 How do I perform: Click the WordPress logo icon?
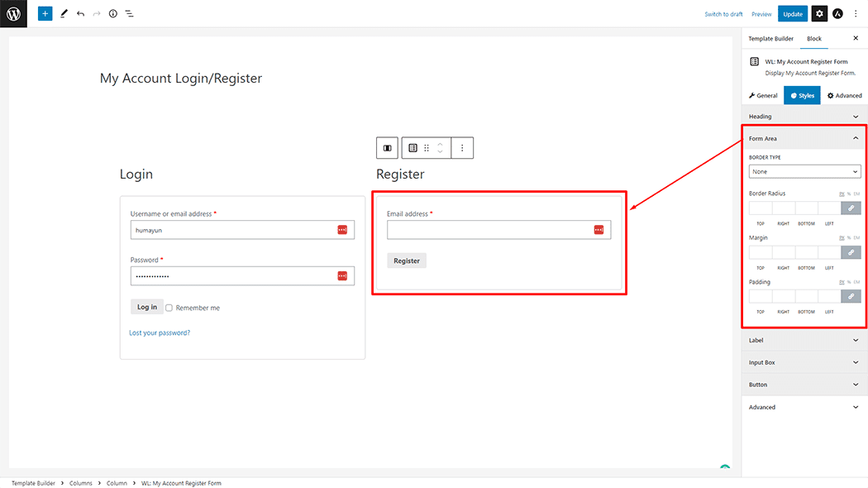[12, 13]
